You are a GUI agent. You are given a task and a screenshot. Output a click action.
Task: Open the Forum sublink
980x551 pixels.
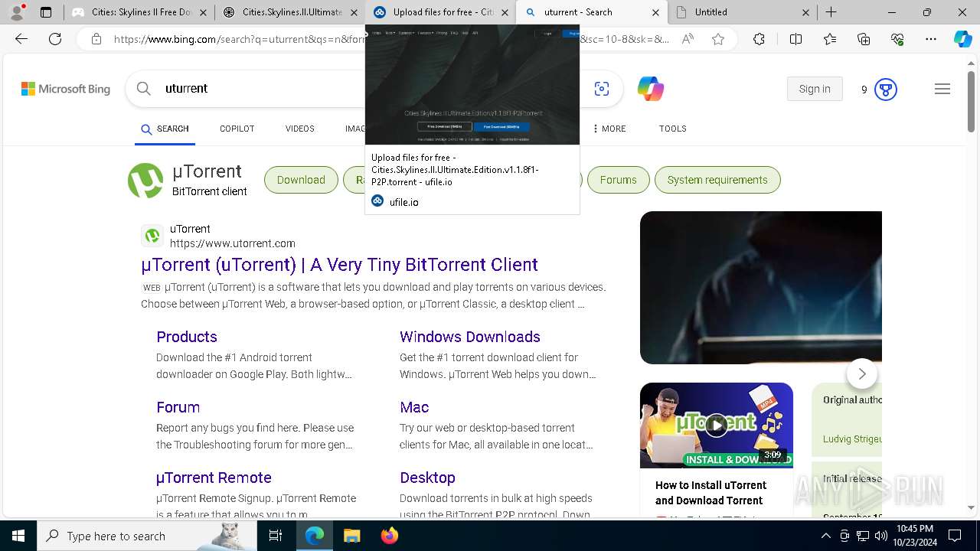tap(178, 407)
